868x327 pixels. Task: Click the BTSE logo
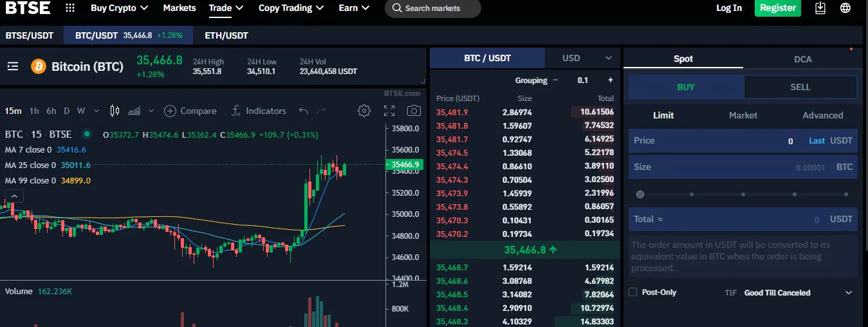tap(28, 8)
